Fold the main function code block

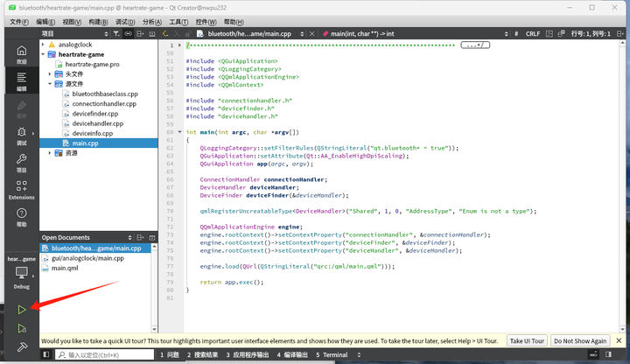(180, 132)
